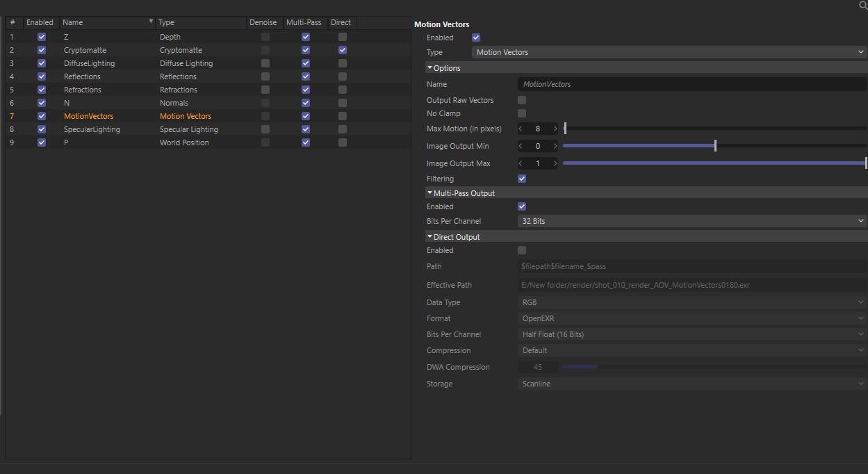868x474 pixels.
Task: Select the DiffuseLighting AOV row
Action: (x=89, y=63)
